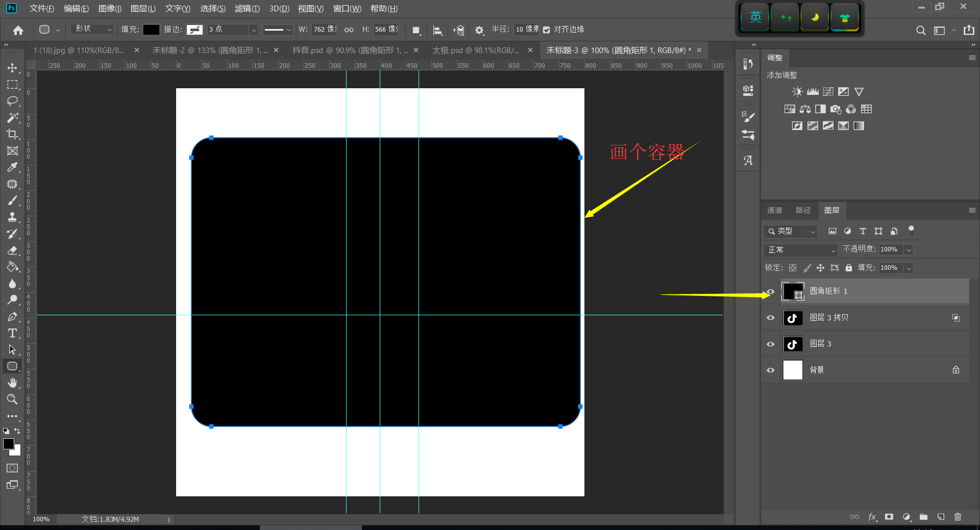Viewport: 980px width, 530px height.
Task: Click the stroke color swatch
Action: click(194, 30)
